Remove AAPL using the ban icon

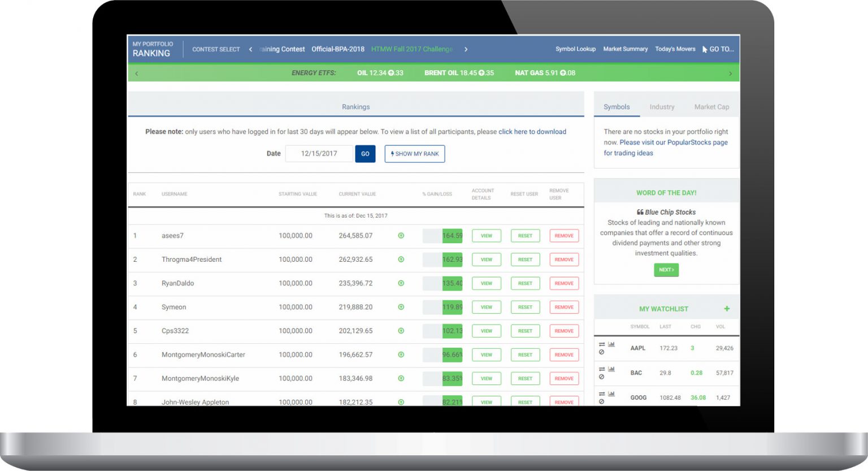(x=601, y=352)
